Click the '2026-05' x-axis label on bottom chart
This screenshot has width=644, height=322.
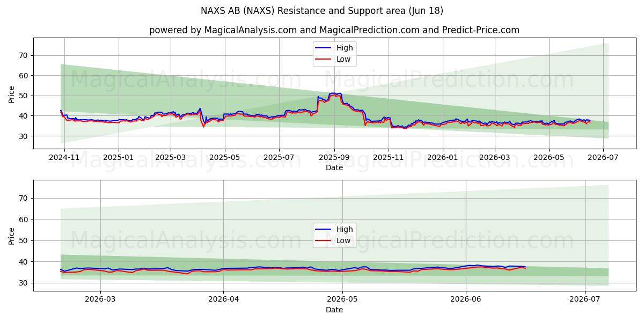(x=342, y=301)
